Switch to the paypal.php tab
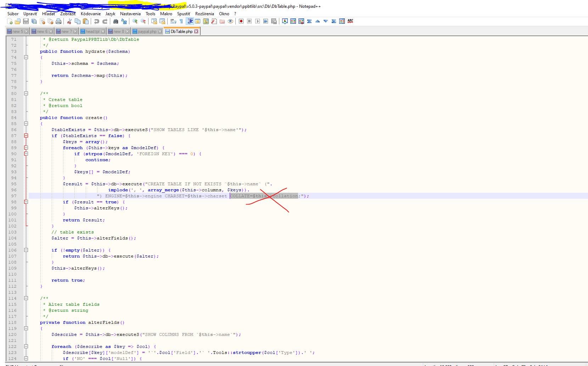 coord(147,32)
